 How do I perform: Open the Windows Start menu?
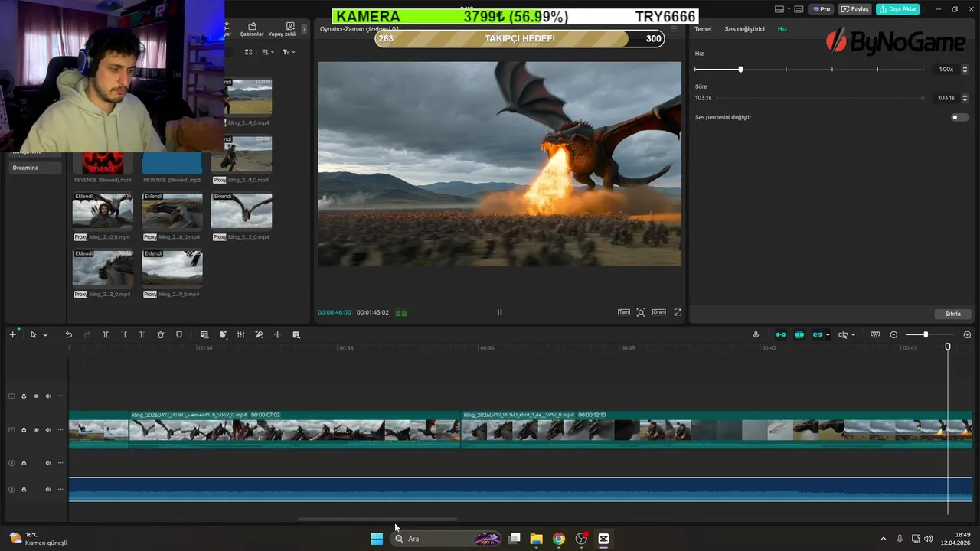377,539
